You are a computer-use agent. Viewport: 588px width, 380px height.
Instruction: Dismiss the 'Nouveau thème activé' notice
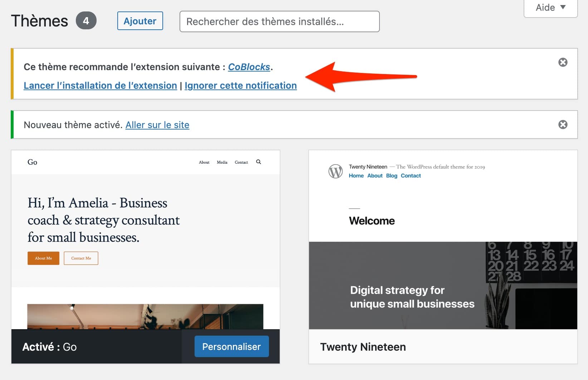[x=563, y=125]
